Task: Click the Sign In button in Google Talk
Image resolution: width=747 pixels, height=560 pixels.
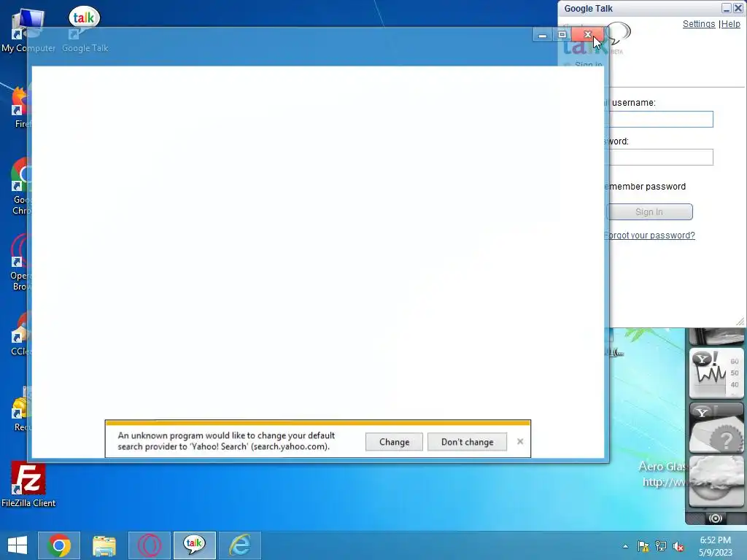Action: [x=650, y=212]
